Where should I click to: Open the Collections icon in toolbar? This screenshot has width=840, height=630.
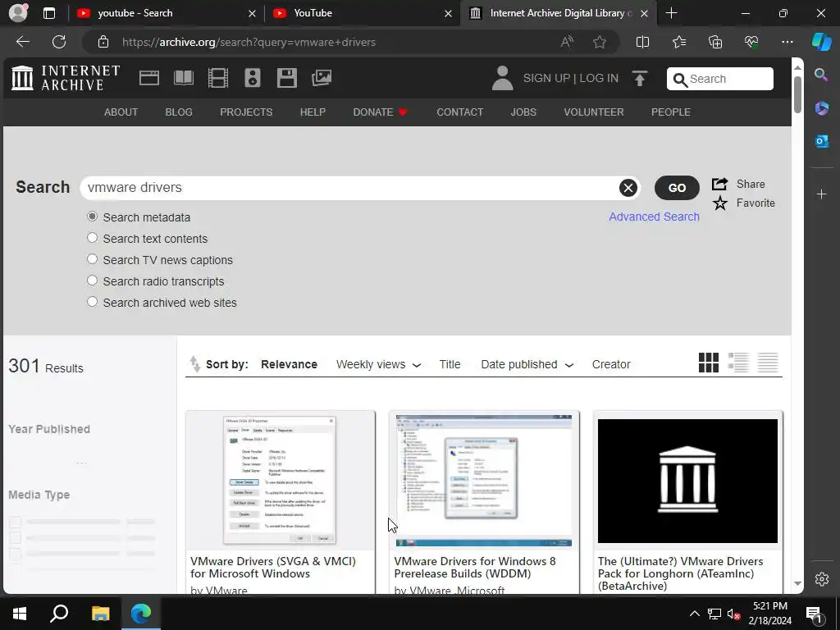715,42
